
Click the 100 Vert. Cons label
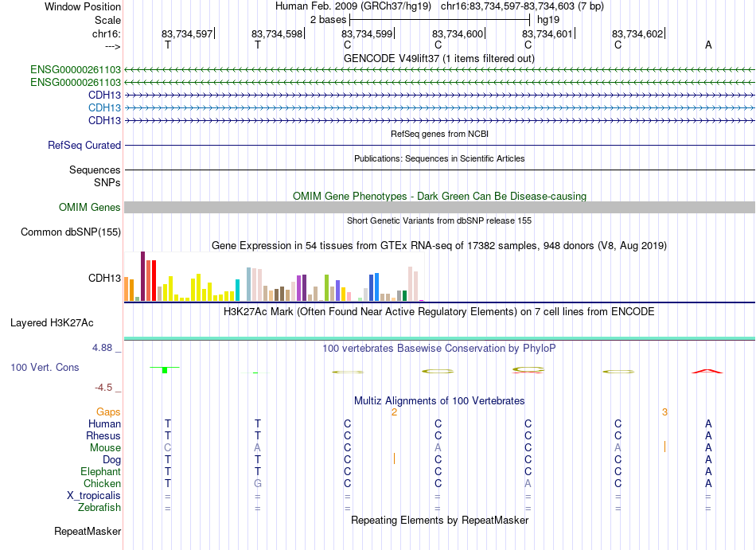click(x=45, y=367)
